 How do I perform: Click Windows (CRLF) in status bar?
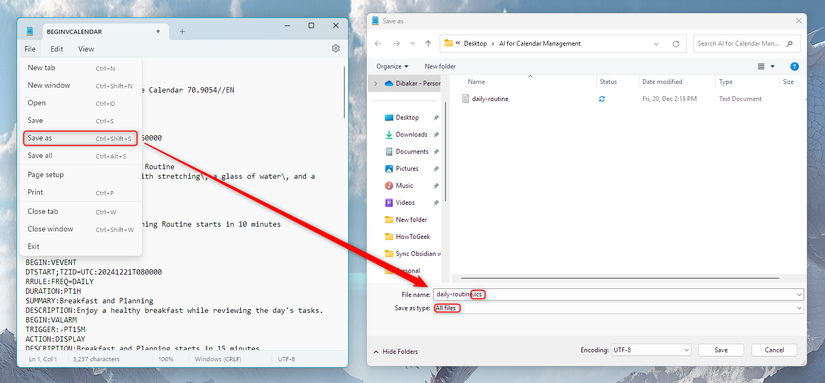click(x=217, y=359)
